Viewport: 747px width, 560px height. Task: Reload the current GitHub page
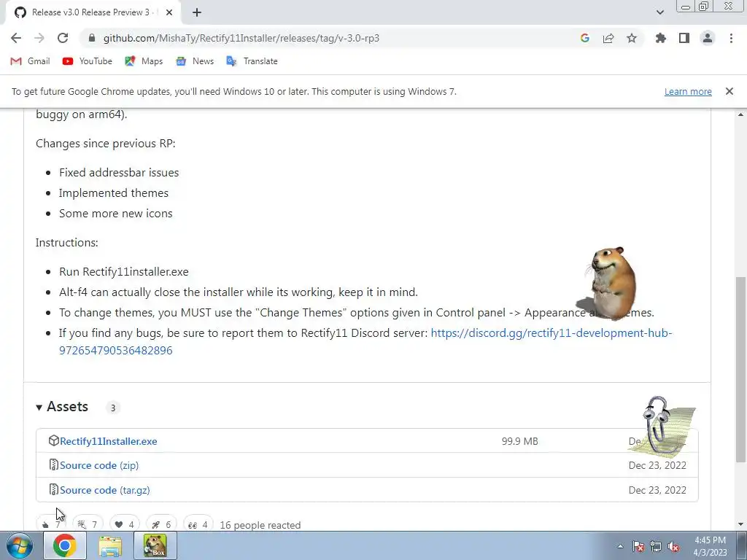click(63, 38)
